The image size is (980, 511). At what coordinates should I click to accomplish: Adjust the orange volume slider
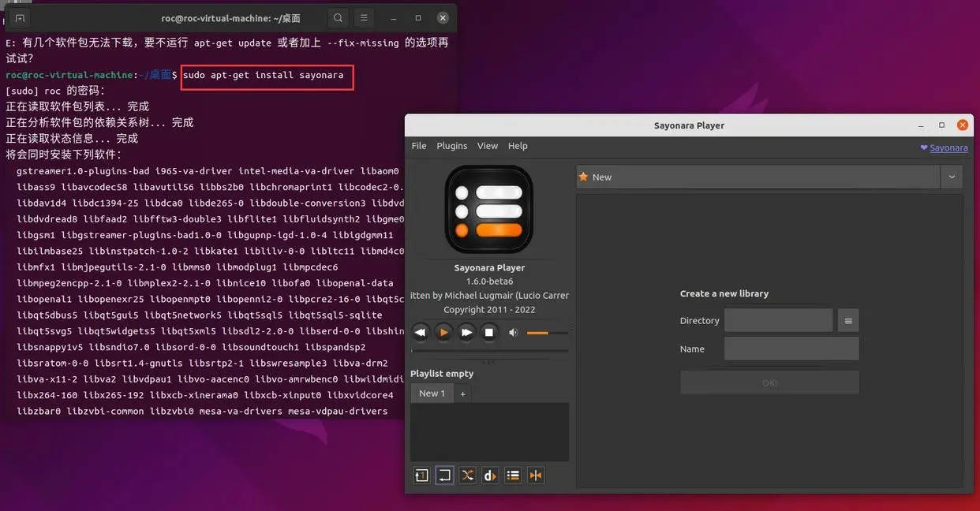pos(547,333)
